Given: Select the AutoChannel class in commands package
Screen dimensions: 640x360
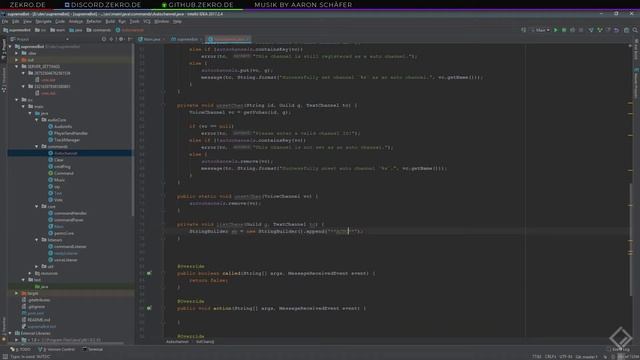Looking at the screenshot, I should coord(66,153).
